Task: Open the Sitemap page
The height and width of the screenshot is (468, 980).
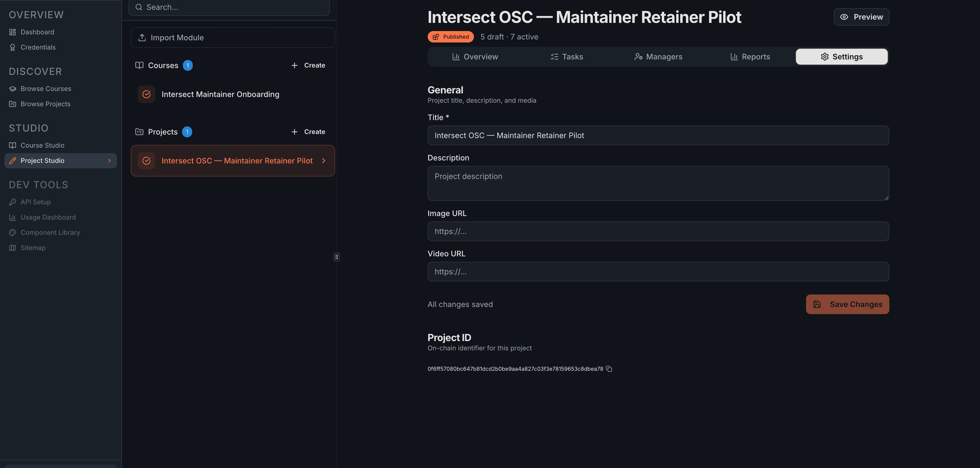Action: (33, 248)
